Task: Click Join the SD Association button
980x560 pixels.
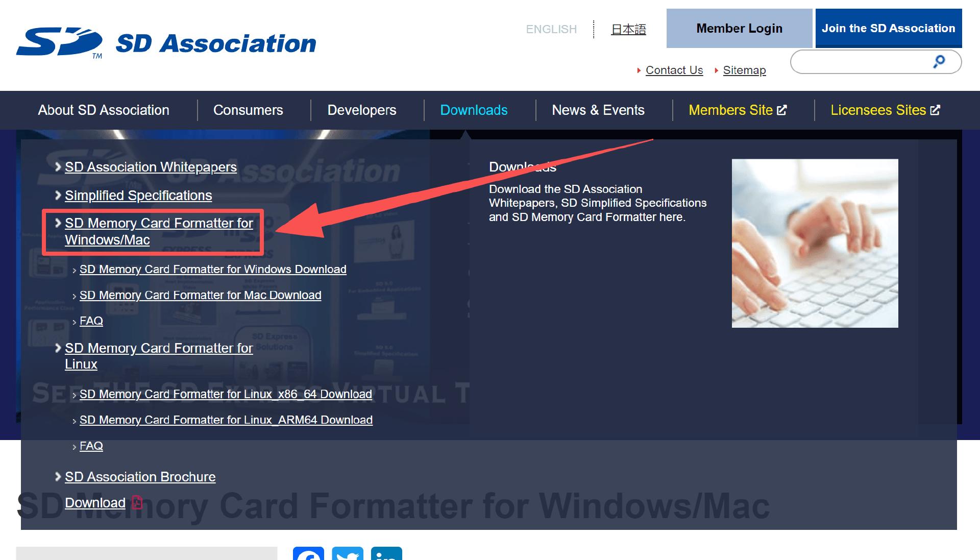Action: tap(889, 28)
